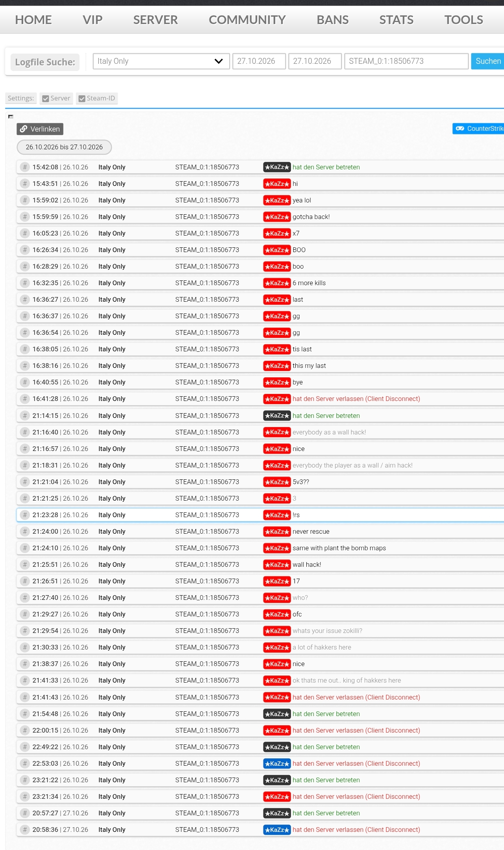Click the blue KaZz badge on the 20:58:36 row

tap(277, 830)
